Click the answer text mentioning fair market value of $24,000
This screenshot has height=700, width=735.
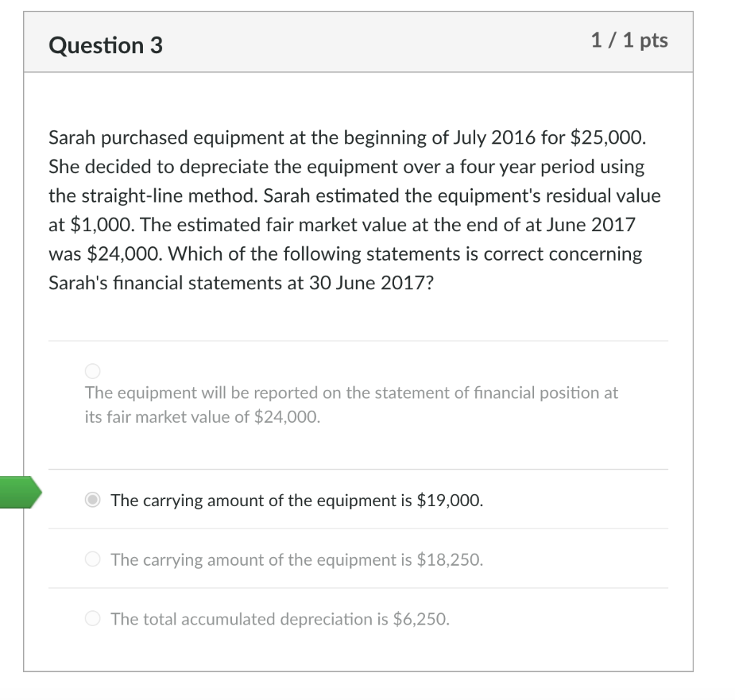click(x=352, y=404)
